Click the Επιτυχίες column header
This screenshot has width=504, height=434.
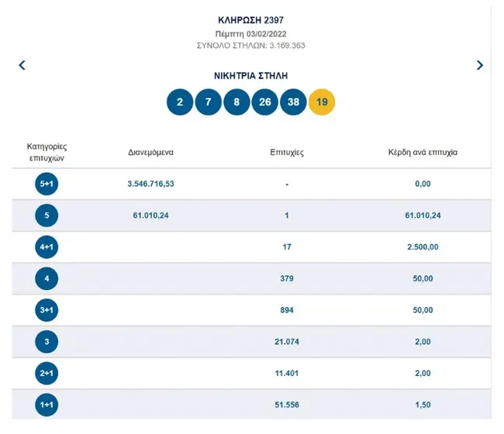[287, 153]
